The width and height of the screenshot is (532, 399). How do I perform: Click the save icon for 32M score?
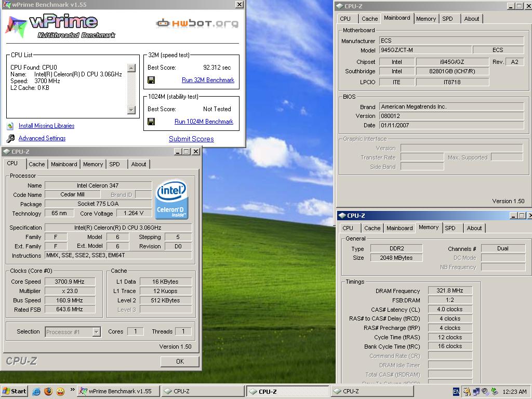(x=151, y=80)
